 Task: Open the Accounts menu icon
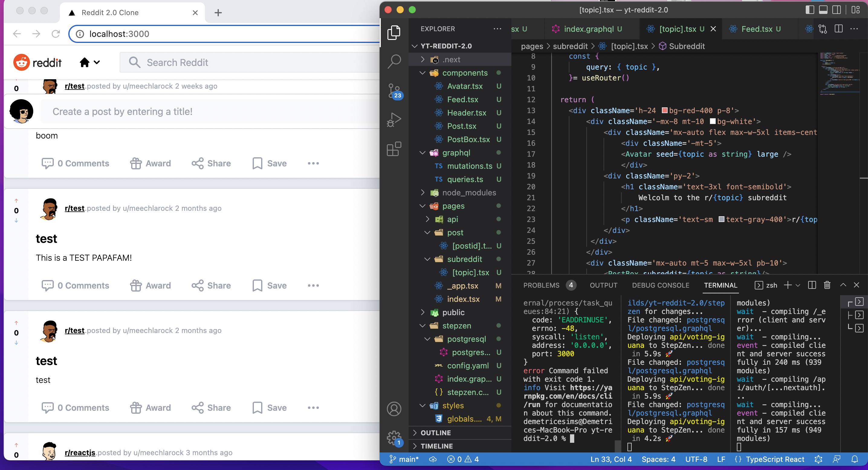pyautogui.click(x=394, y=409)
